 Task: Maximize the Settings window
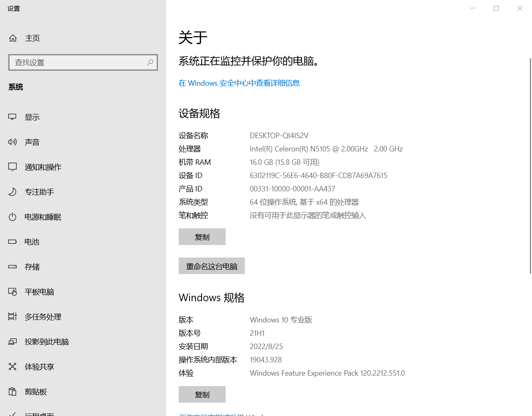(x=496, y=8)
